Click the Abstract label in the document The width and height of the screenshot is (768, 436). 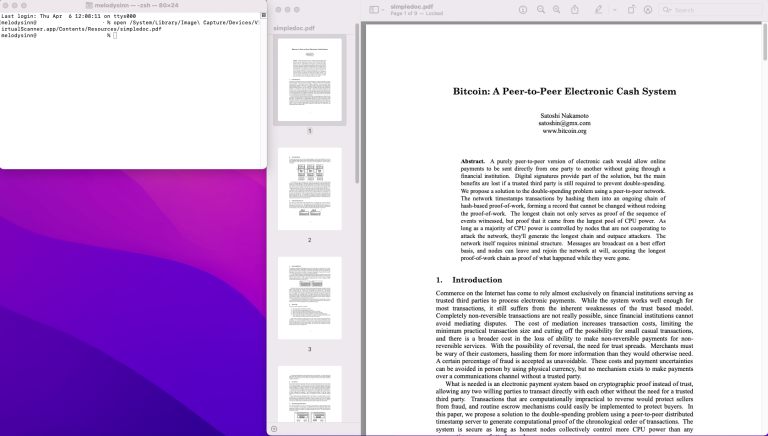473,161
